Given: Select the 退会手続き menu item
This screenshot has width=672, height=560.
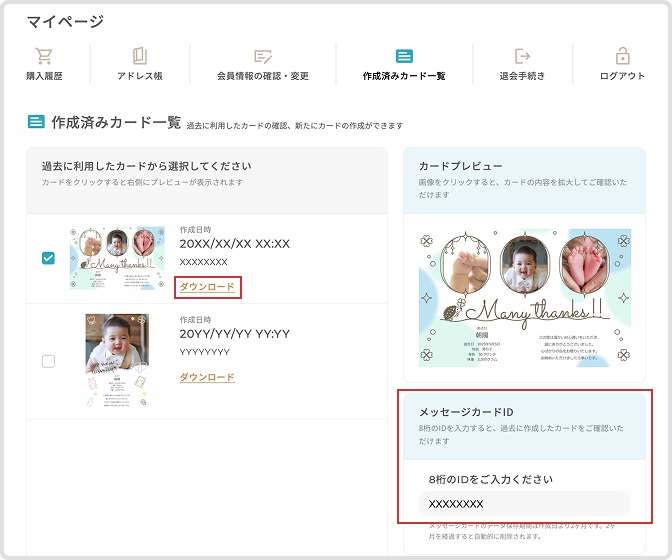Looking at the screenshot, I should [522, 76].
